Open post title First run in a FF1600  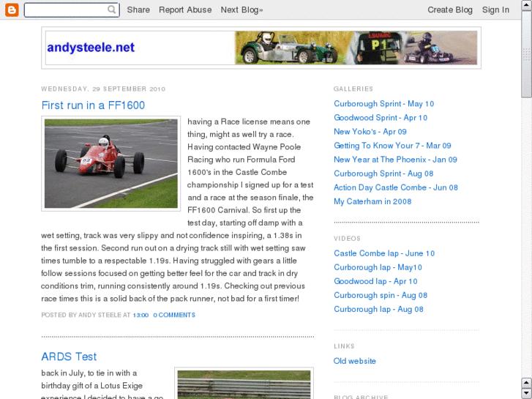[93, 105]
